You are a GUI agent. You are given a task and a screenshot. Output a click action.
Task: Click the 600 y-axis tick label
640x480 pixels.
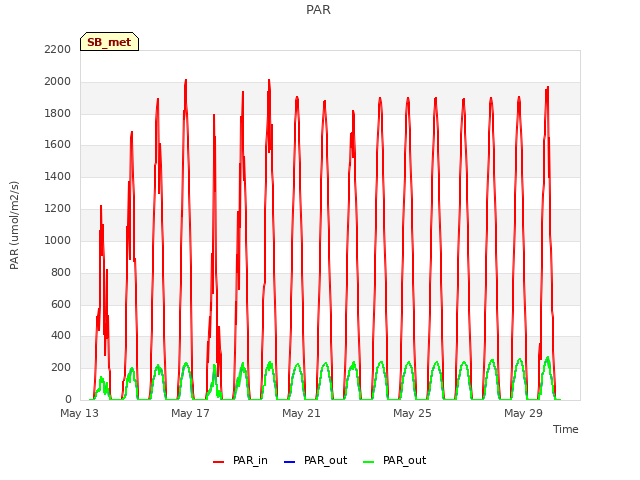(61, 304)
